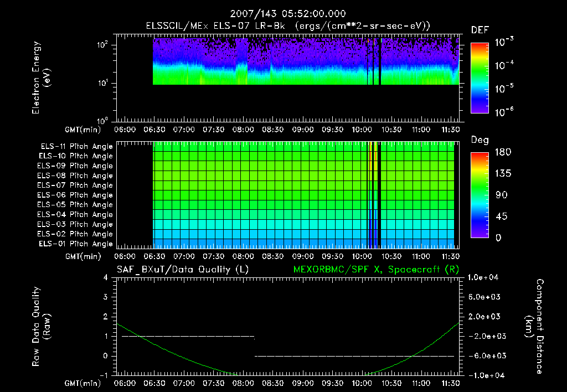Click the 1.0e+04 right axis value
Image resolution: width=567 pixels, height=392 pixels.
click(483, 277)
